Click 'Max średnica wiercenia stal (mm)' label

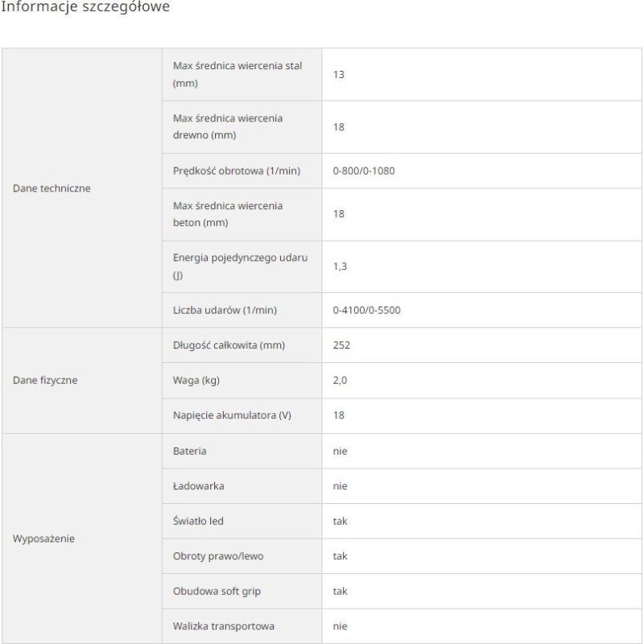[x=237, y=74]
